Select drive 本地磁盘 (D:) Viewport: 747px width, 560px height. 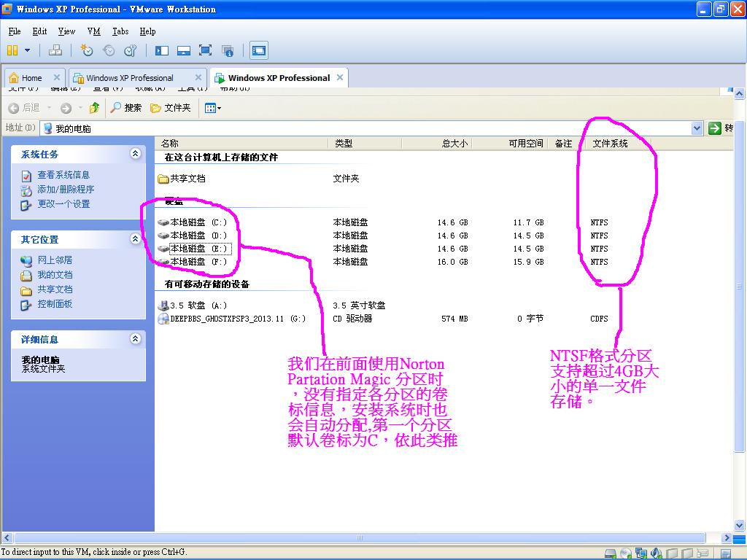pyautogui.click(x=193, y=236)
